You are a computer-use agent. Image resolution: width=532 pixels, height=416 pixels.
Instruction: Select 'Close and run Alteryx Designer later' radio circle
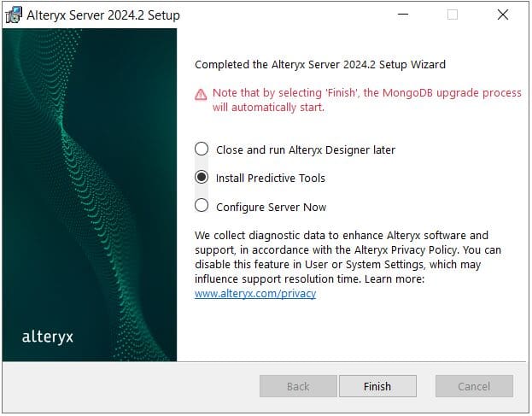[x=202, y=149]
